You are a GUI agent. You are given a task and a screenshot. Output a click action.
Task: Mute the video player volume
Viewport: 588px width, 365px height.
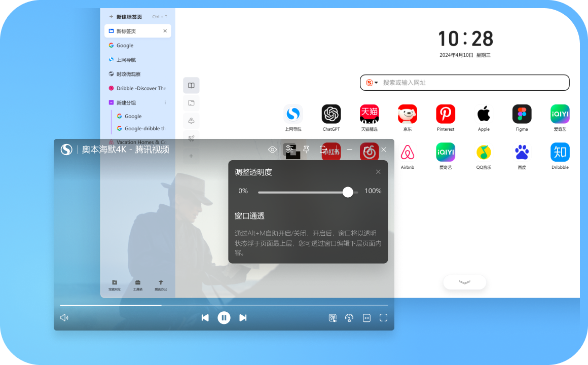point(64,317)
